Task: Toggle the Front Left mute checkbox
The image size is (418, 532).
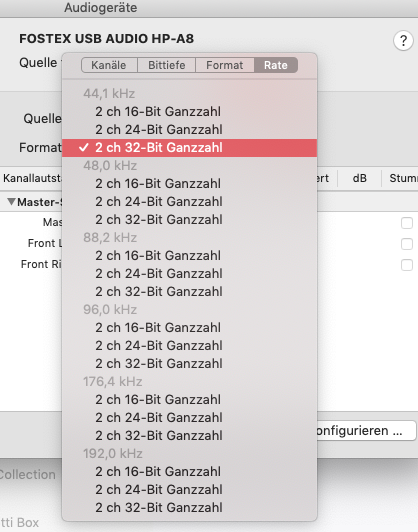Action: 406,244
